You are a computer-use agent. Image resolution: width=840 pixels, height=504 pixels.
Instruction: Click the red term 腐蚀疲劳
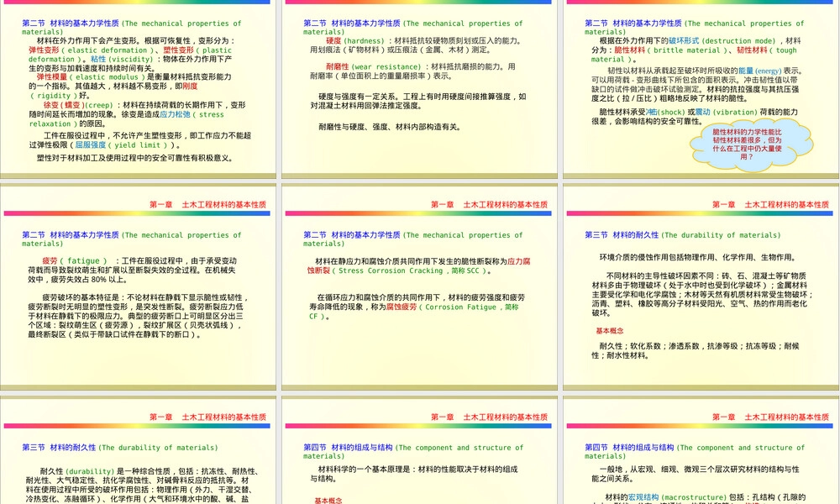tap(402, 307)
